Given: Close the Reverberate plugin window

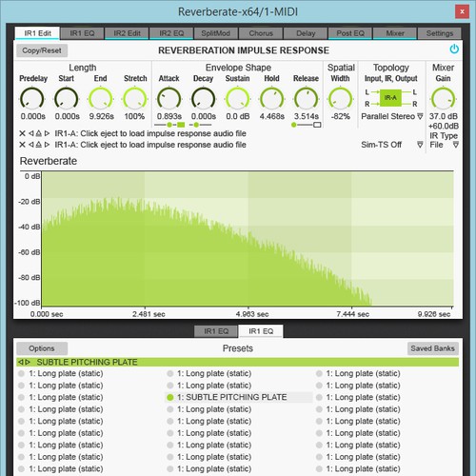Looking at the screenshot, I should tap(462, 12).
